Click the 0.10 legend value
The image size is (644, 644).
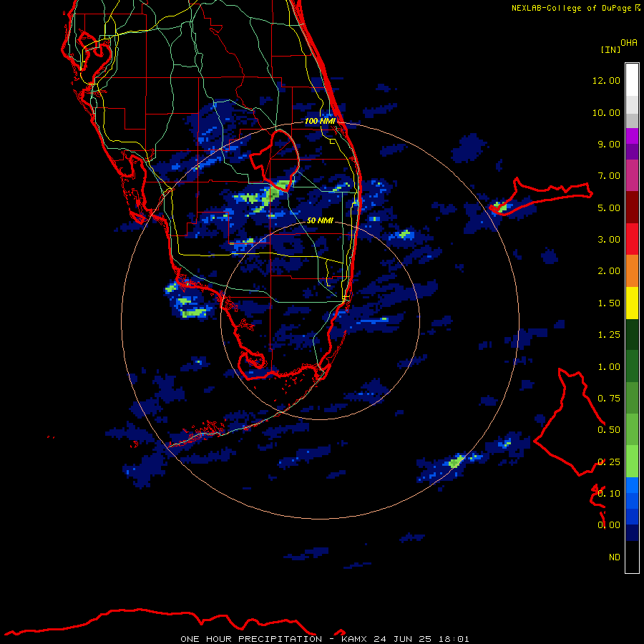(x=609, y=494)
